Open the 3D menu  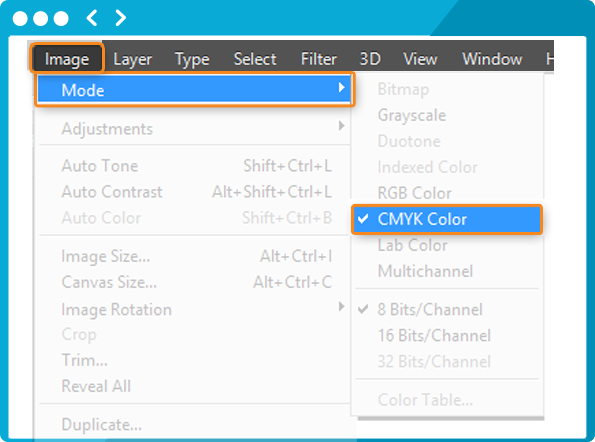[x=370, y=59]
